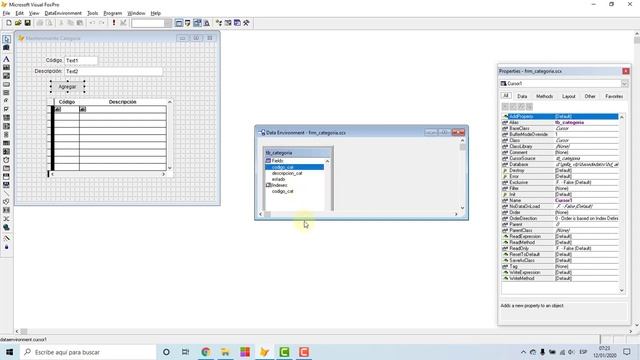
Task: Select the Timer control tool
Action: (7, 160)
